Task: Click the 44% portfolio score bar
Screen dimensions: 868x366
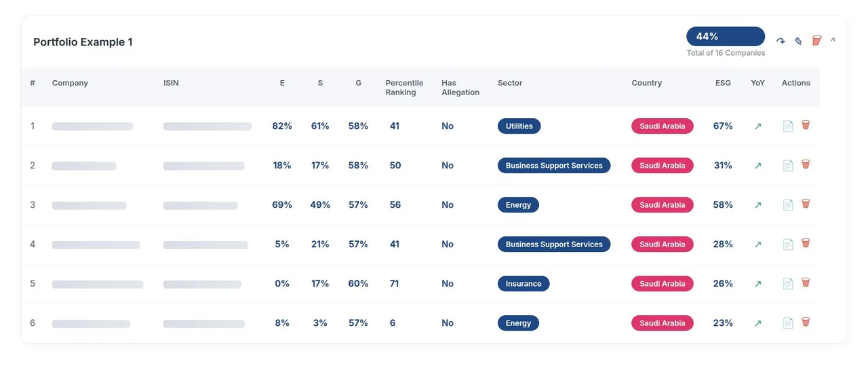Action: [726, 37]
